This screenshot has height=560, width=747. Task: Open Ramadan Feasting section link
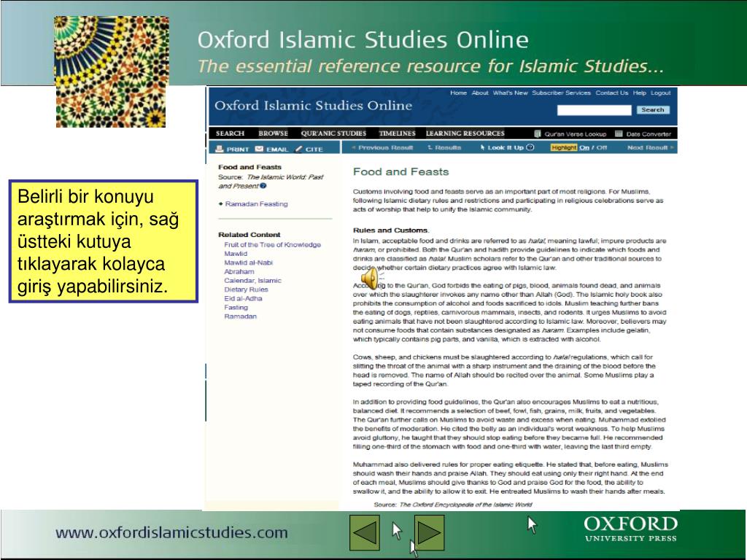click(256, 204)
